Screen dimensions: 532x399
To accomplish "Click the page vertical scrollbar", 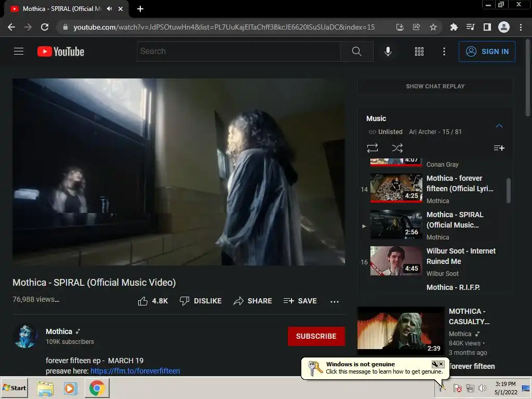I will click(x=528, y=78).
